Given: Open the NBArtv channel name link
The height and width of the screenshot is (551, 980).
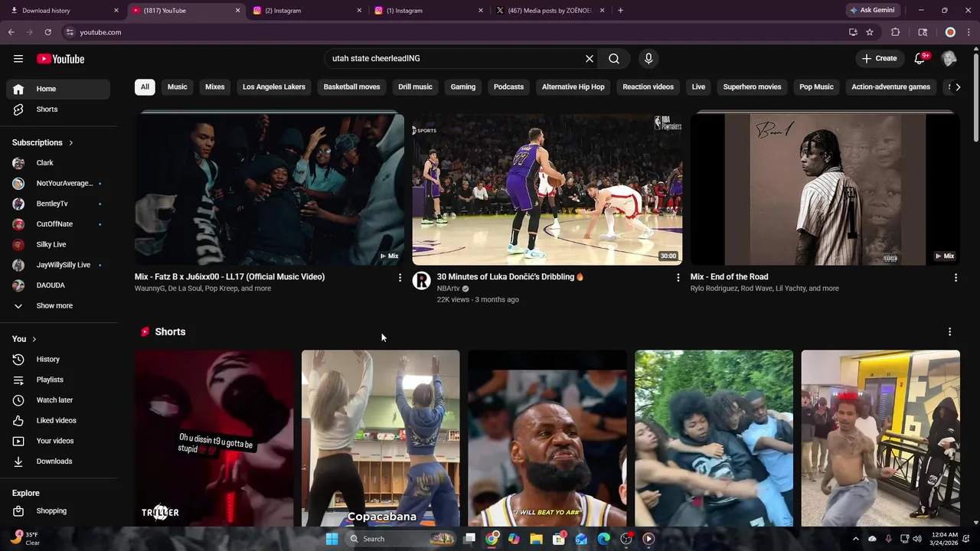Looking at the screenshot, I should coord(448,289).
